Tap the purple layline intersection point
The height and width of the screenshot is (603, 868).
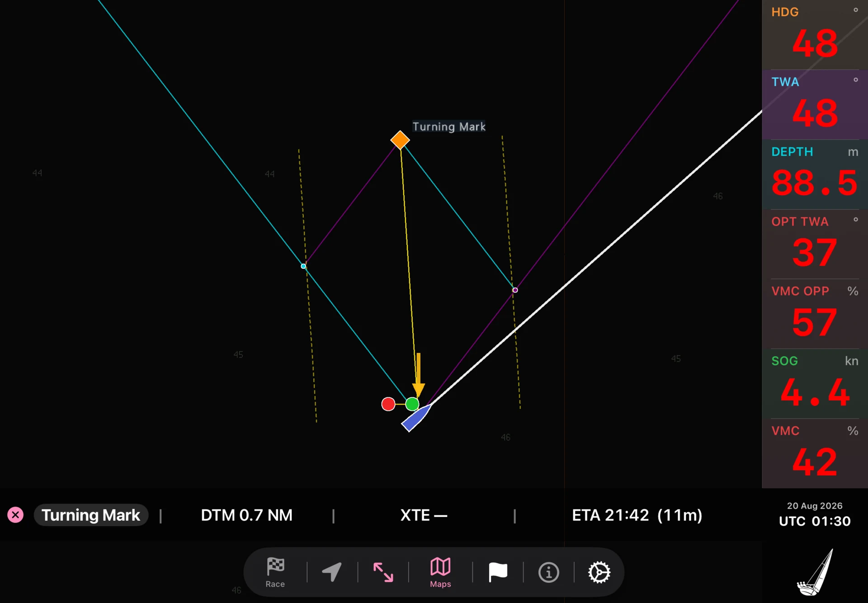click(x=515, y=290)
